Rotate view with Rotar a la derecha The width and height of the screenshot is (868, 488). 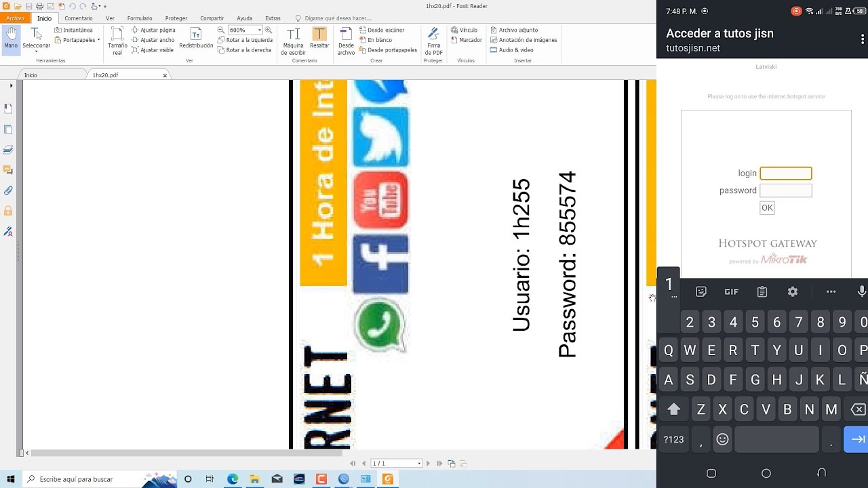coord(244,50)
